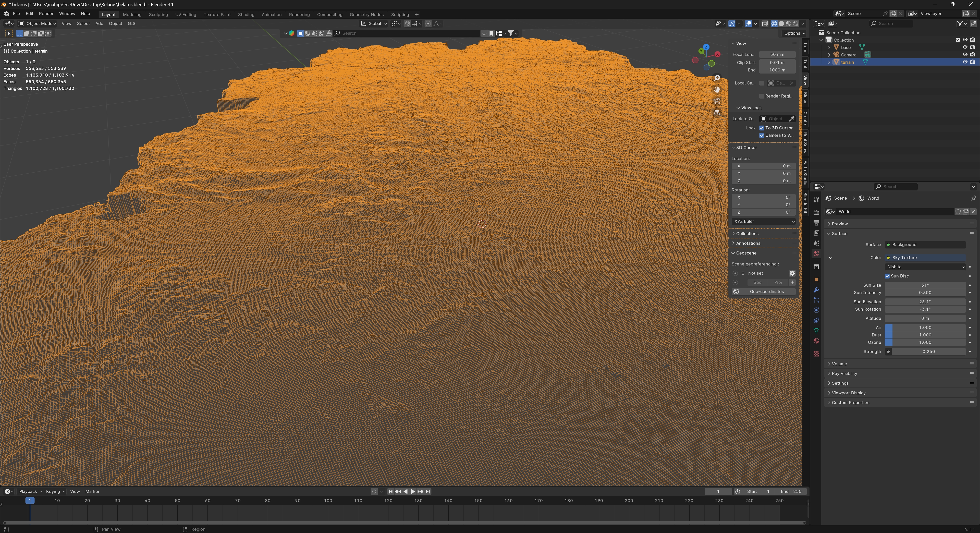The image size is (980, 533).
Task: Open Render properties tab icon
Action: tap(816, 212)
